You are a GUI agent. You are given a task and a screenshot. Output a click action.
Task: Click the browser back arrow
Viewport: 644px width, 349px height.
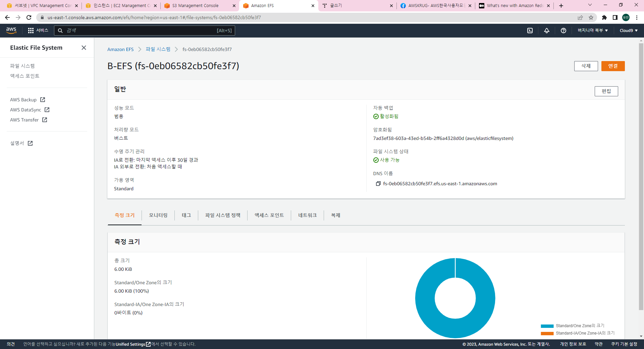(x=7, y=17)
